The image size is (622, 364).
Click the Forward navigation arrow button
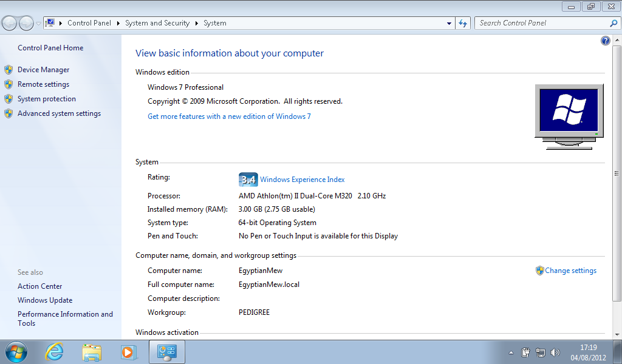27,24
